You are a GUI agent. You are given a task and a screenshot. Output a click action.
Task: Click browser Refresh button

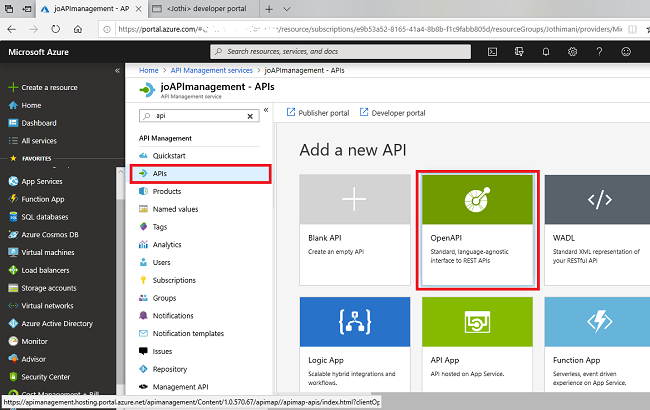(56, 29)
